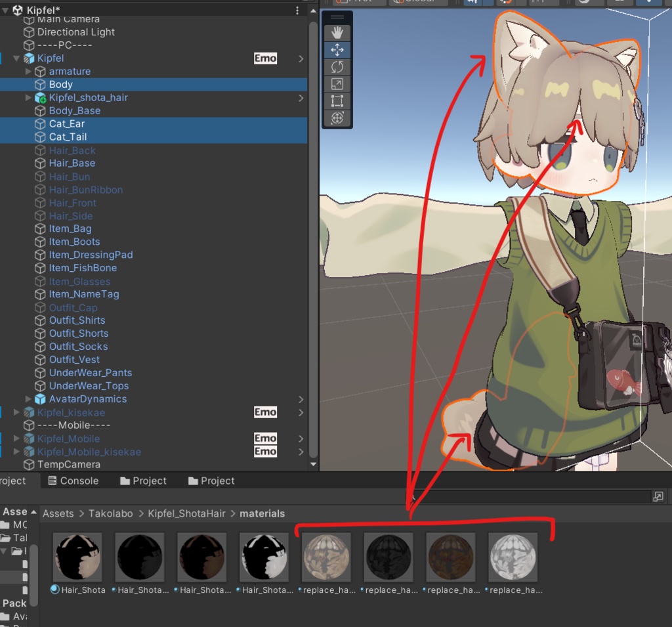Click the Emo badge on Kipfel_kisekae row
Viewport: 672px width, 627px height.
tap(265, 412)
